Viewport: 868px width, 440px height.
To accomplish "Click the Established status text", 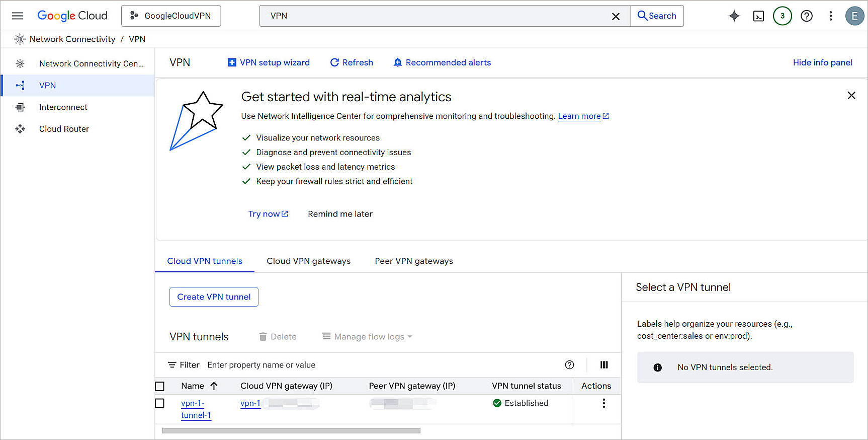I will pos(526,403).
